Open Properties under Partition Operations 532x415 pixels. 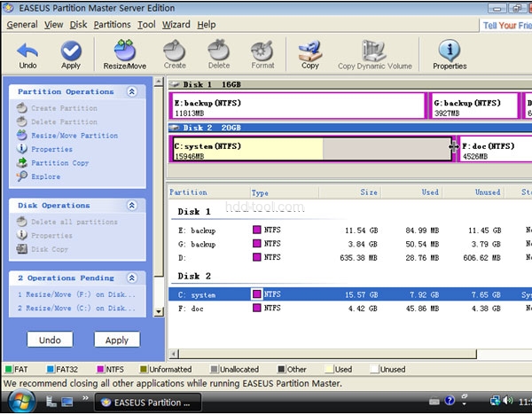coord(44,149)
